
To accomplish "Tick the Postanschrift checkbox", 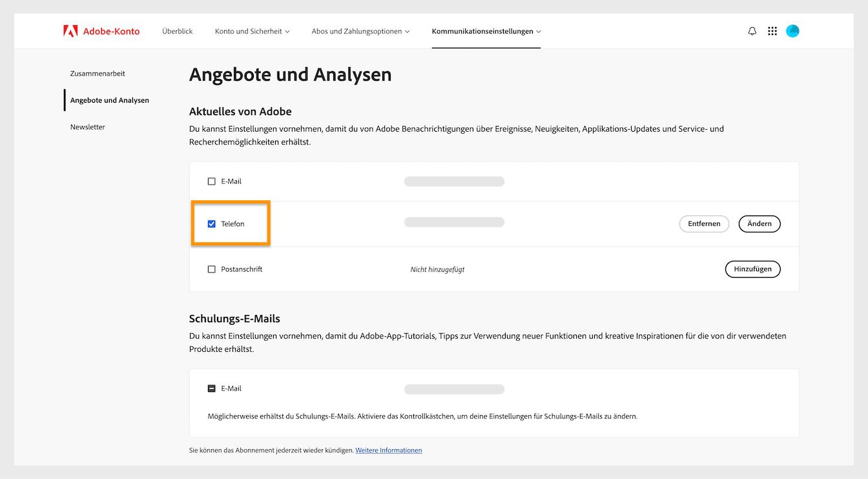I will pos(211,269).
